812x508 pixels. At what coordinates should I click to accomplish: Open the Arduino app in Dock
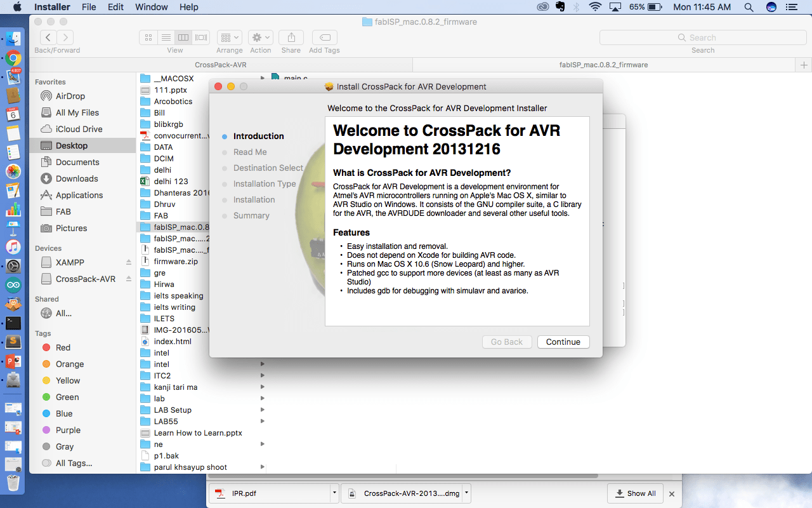13,285
